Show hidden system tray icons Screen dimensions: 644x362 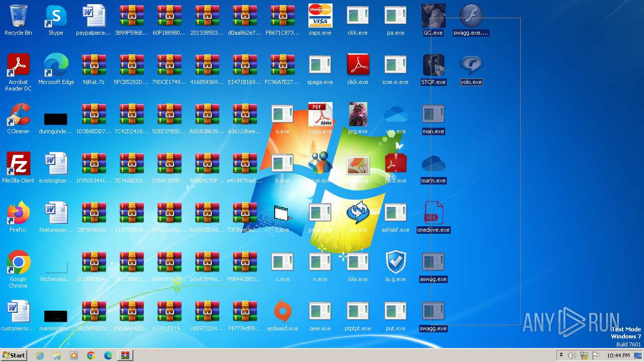click(x=561, y=355)
